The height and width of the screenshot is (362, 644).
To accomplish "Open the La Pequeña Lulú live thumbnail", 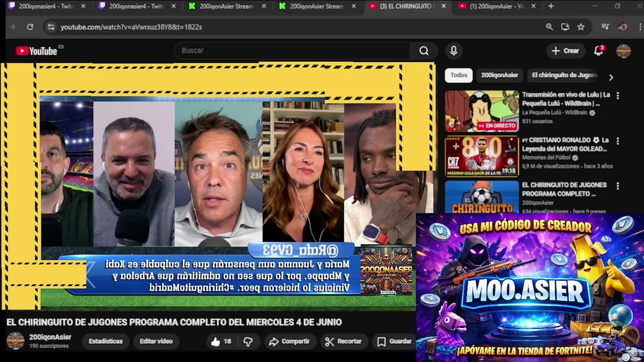I will (x=481, y=111).
